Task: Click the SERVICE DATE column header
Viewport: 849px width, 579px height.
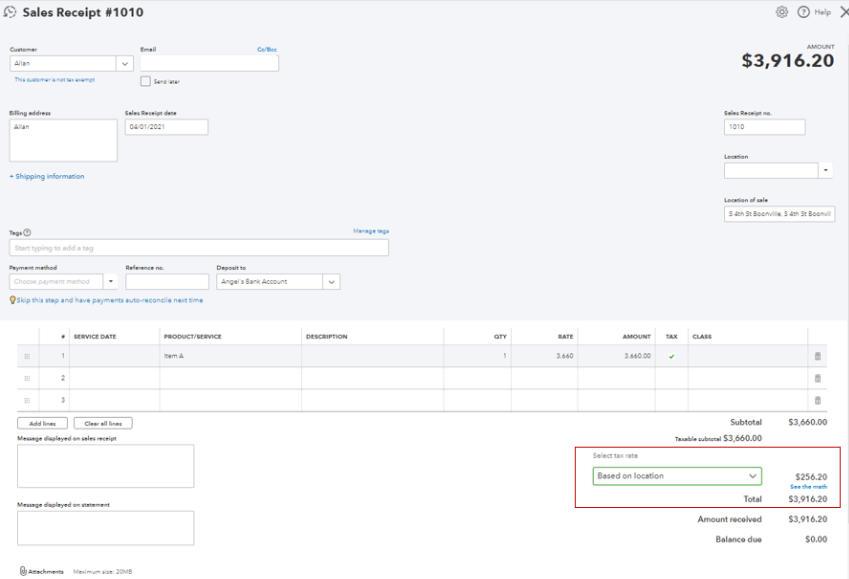Action: tap(95, 336)
